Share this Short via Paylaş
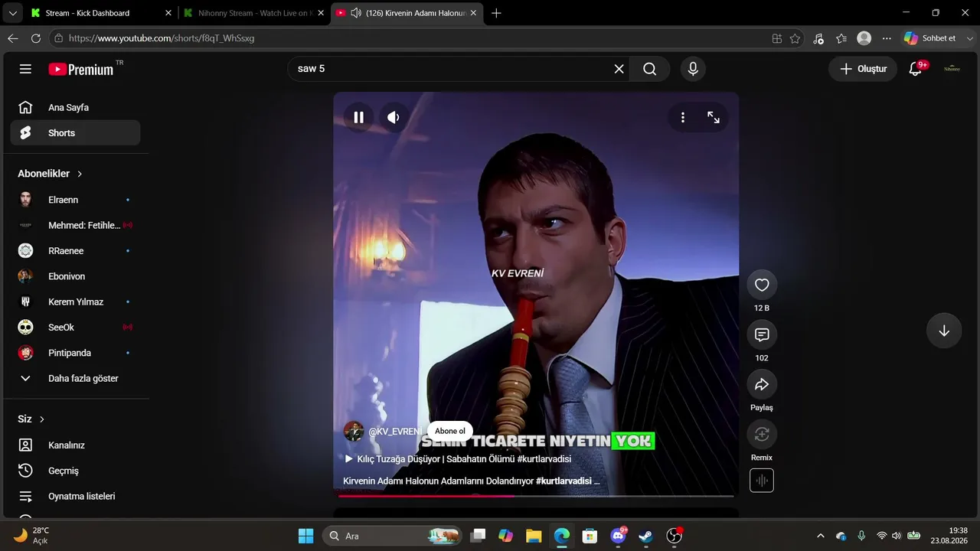 762,384
